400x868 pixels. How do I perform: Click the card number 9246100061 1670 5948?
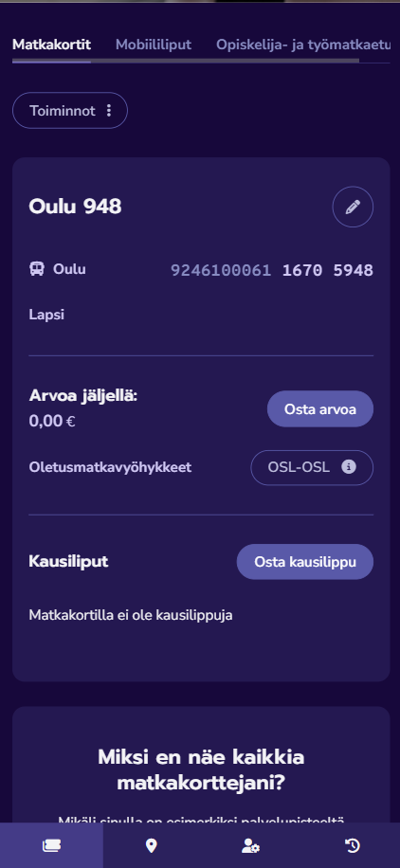tap(272, 270)
